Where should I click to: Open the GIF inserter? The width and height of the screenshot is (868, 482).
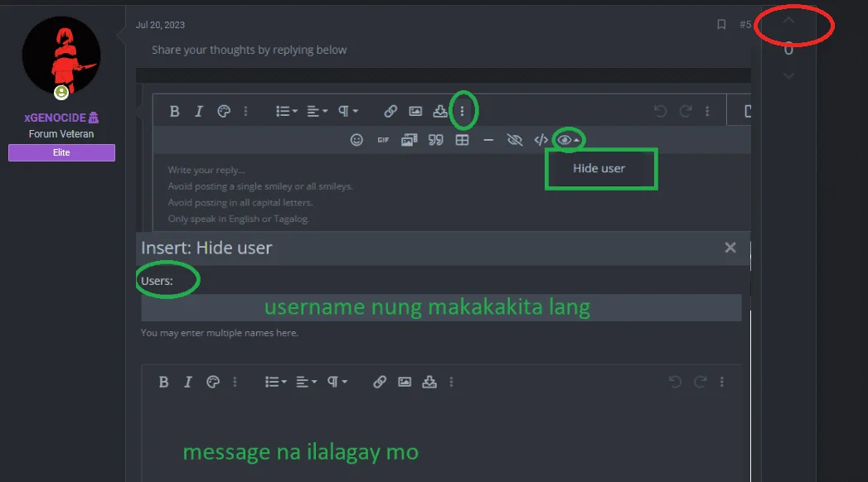[383, 140]
